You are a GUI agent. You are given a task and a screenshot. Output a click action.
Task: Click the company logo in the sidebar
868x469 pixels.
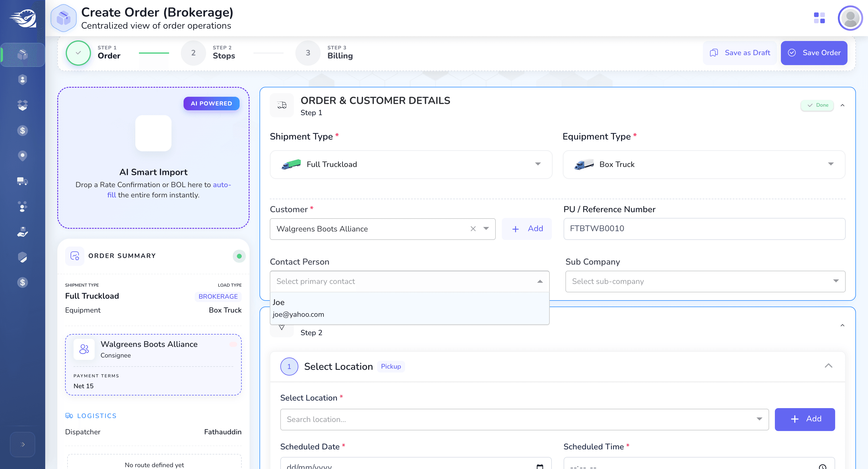click(x=23, y=18)
